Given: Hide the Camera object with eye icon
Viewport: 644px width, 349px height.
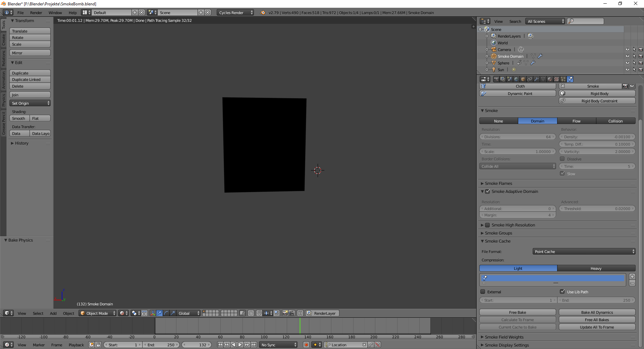Looking at the screenshot, I should coord(628,49).
